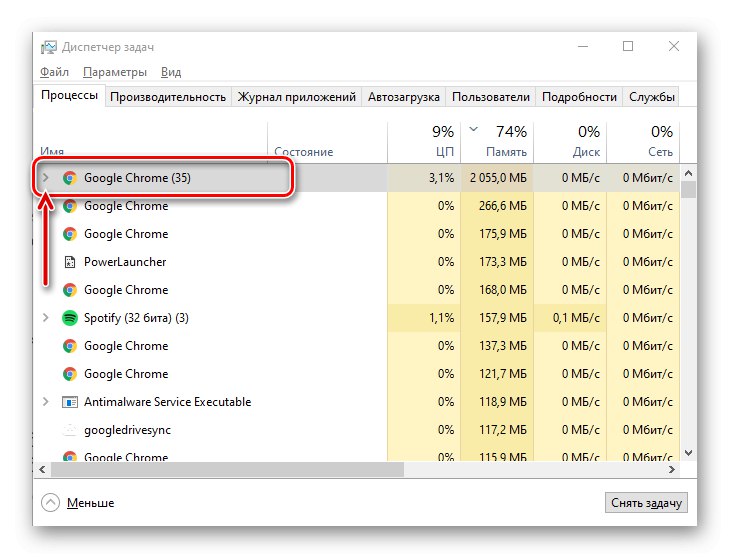Expand Antimalware Service Executable group
The height and width of the screenshot is (558, 729).
pos(44,402)
